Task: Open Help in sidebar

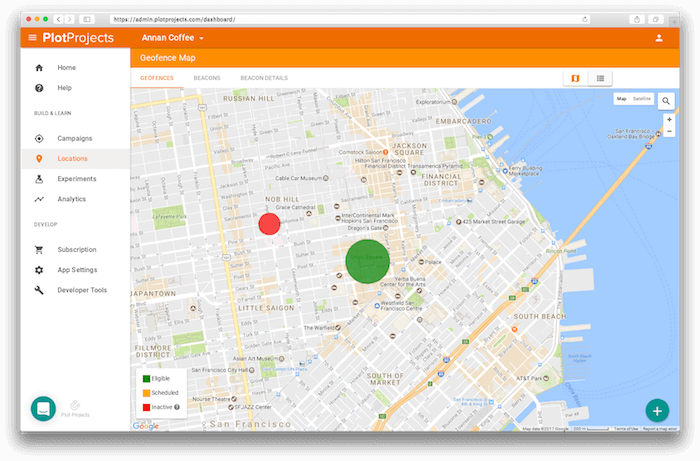Action: click(64, 88)
